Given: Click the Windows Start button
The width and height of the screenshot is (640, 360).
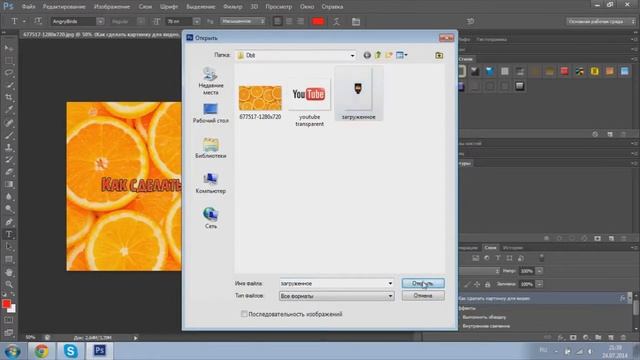Looking at the screenshot, I should 12,351.
